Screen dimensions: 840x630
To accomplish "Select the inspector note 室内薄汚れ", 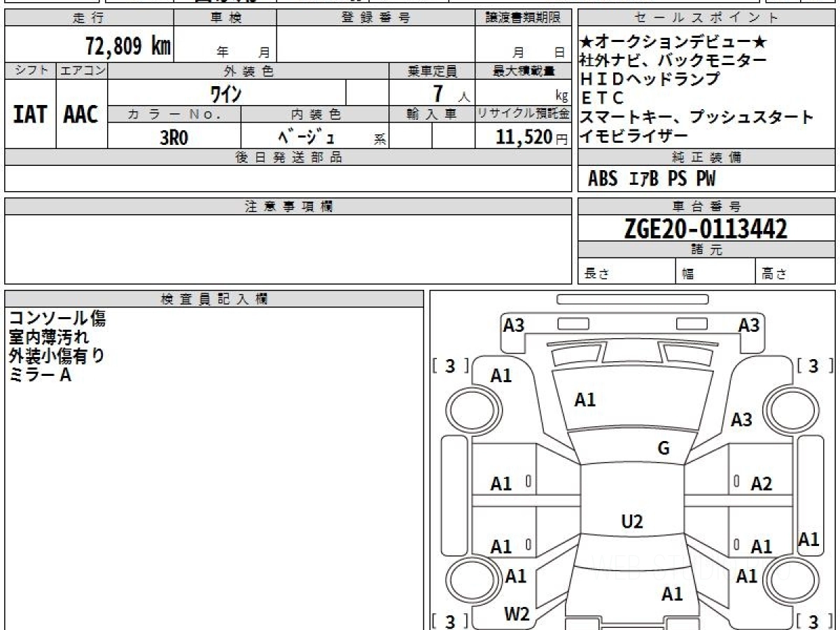I will tap(49, 338).
